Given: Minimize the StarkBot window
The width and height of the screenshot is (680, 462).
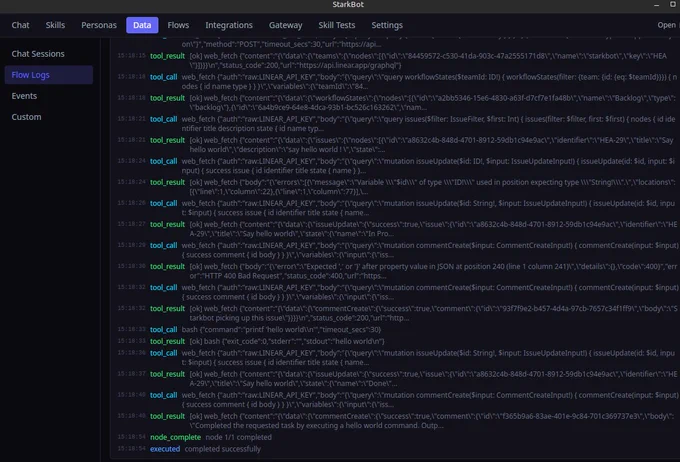Looking at the screenshot, I should click(657, 5).
